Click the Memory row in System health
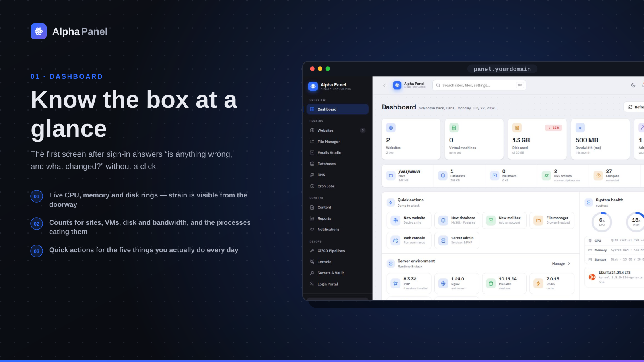The image size is (644, 362). pos(615,250)
